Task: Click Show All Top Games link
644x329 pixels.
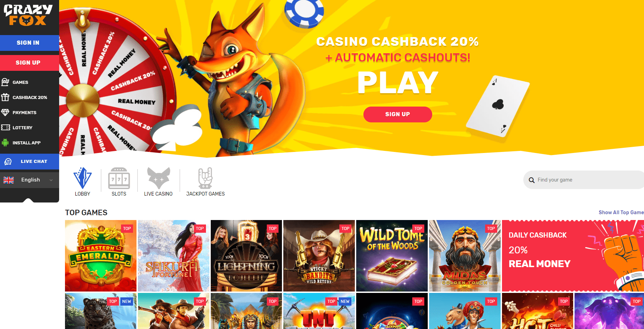Action: click(621, 212)
